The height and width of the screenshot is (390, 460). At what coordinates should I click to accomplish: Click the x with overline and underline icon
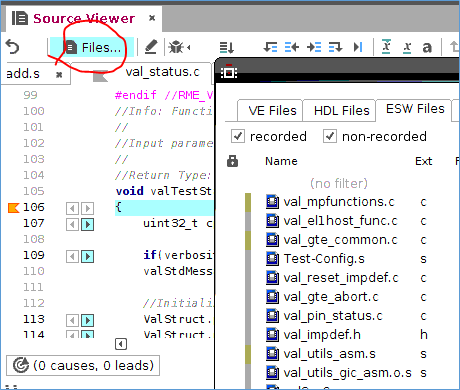(386, 47)
